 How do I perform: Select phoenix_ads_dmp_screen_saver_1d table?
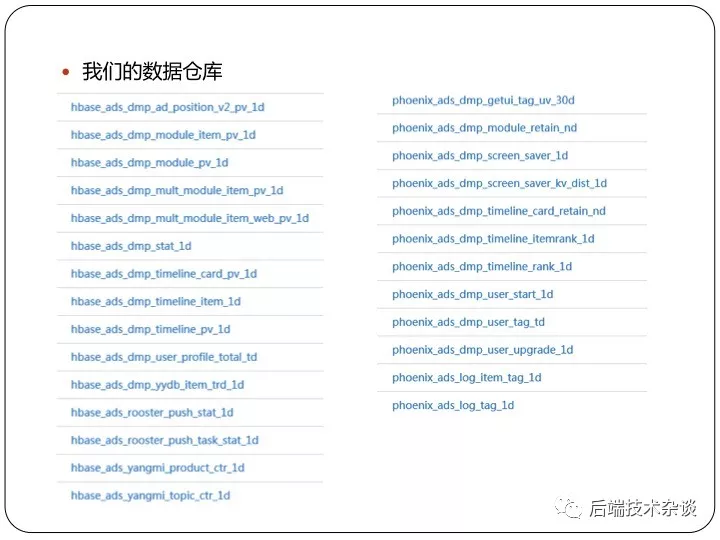(480, 156)
